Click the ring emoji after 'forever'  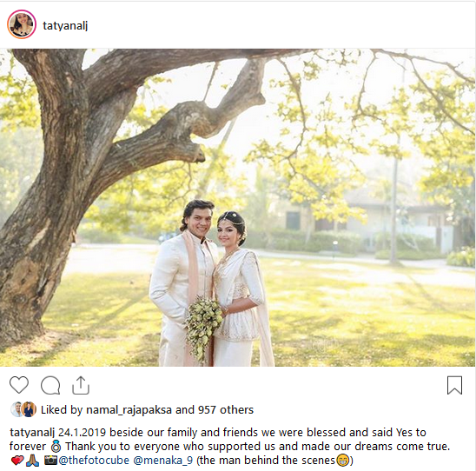click(56, 447)
